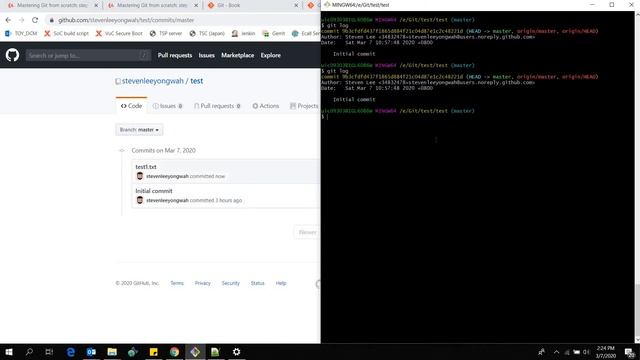The image size is (640, 360).
Task: Open the test repository name link
Action: pos(196,81)
